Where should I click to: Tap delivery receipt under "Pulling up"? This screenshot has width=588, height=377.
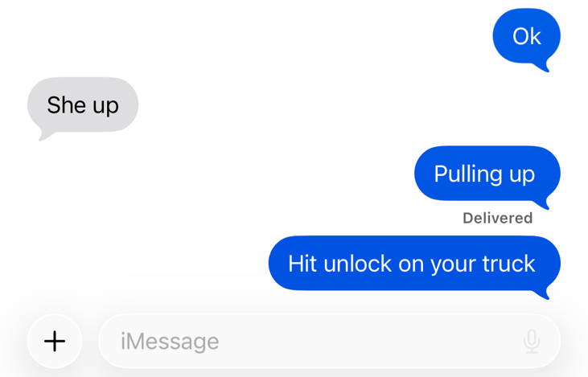point(498,218)
